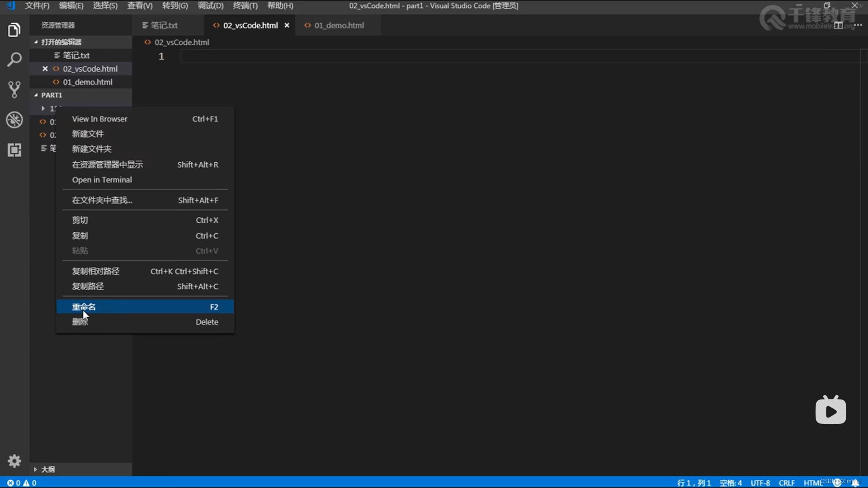Choose 新建文件夹 (New Folder) from context menu

[x=145, y=149]
